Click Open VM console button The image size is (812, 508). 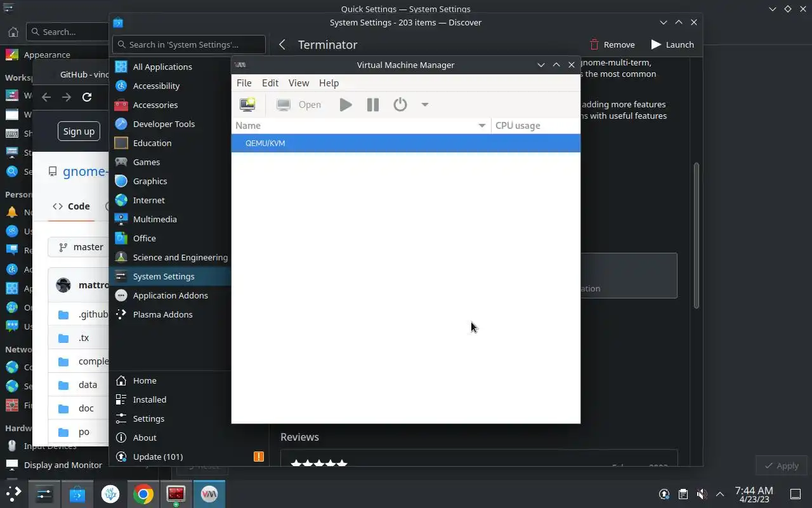(x=299, y=105)
